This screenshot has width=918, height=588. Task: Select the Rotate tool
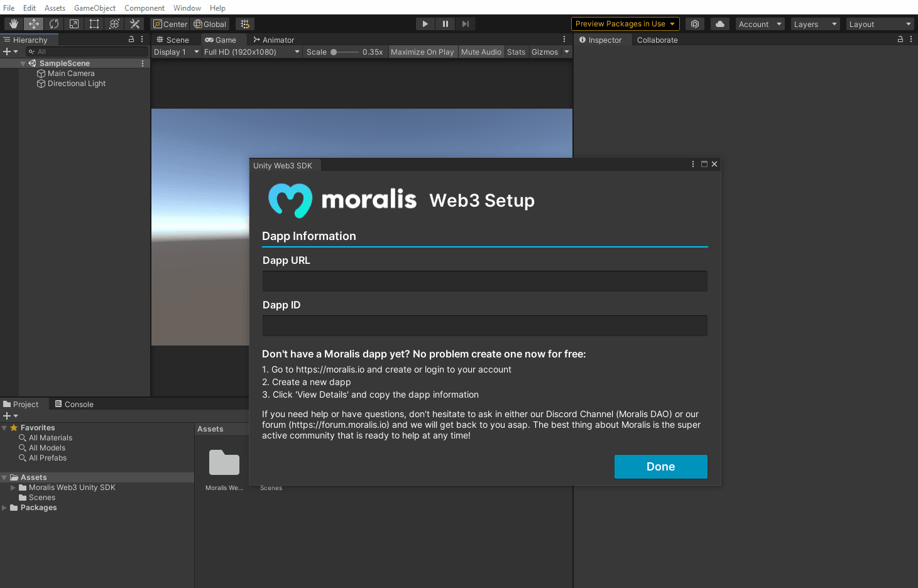(54, 24)
